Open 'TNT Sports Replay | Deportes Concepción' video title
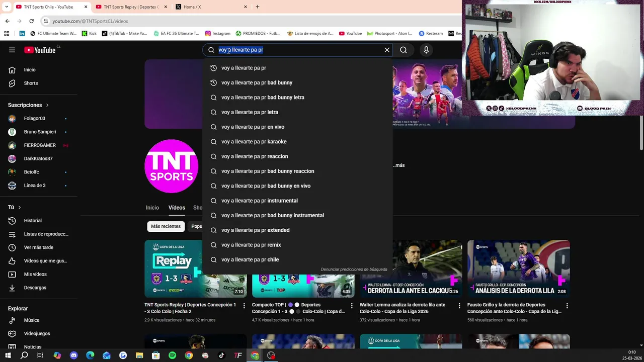Screen dimensions: 644x362 click(190, 308)
